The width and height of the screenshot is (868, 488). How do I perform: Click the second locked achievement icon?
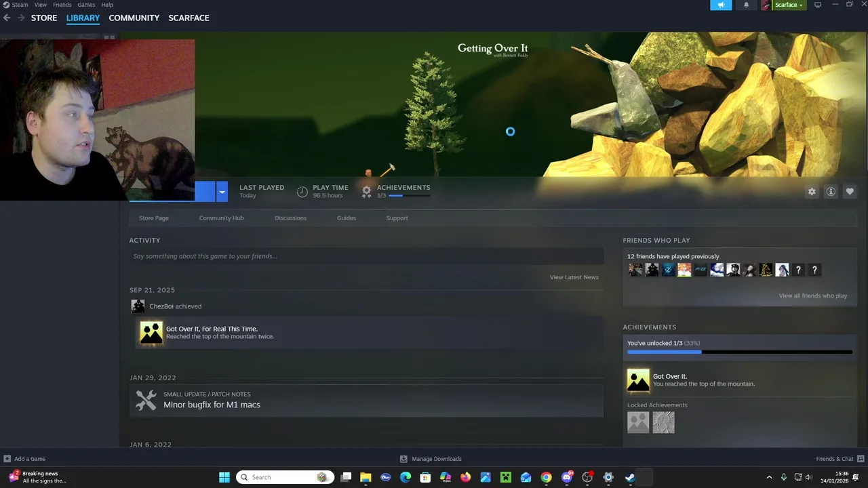[x=663, y=422]
